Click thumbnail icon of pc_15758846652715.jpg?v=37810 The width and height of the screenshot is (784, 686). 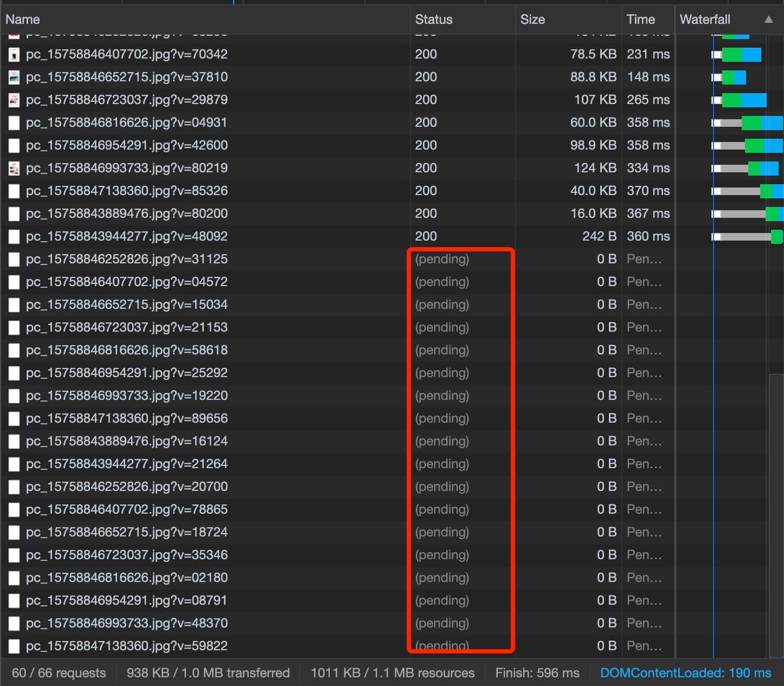pos(14,77)
